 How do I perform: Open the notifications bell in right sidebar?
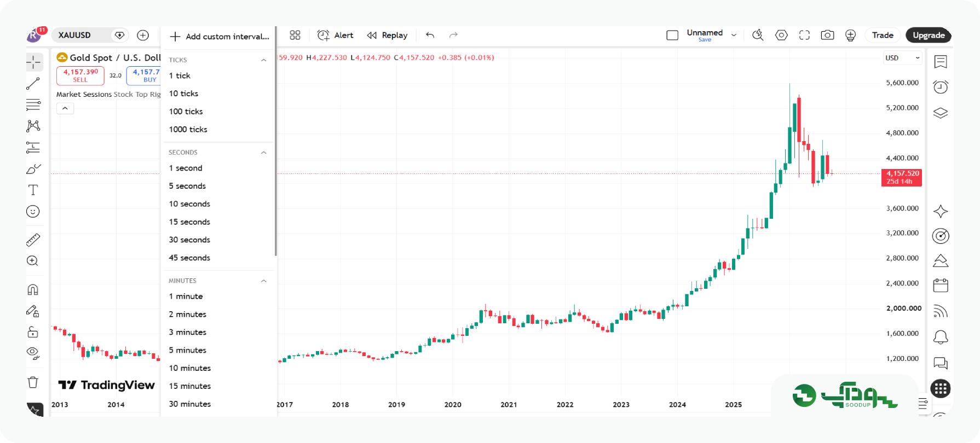(941, 337)
